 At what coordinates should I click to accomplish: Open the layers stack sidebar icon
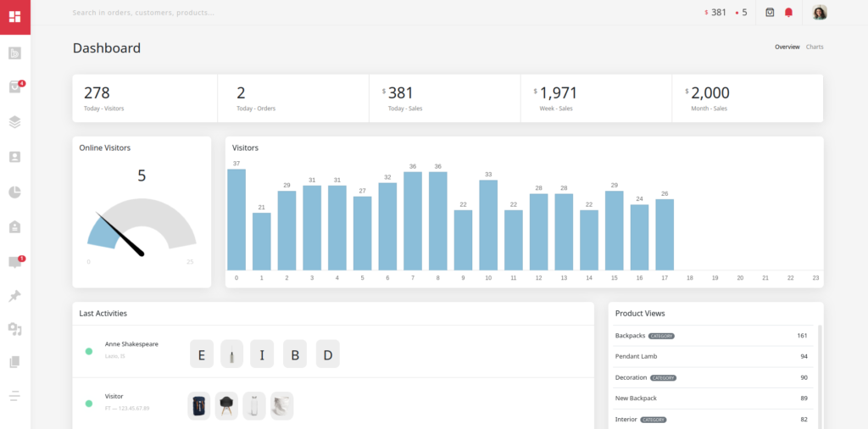[x=14, y=122]
